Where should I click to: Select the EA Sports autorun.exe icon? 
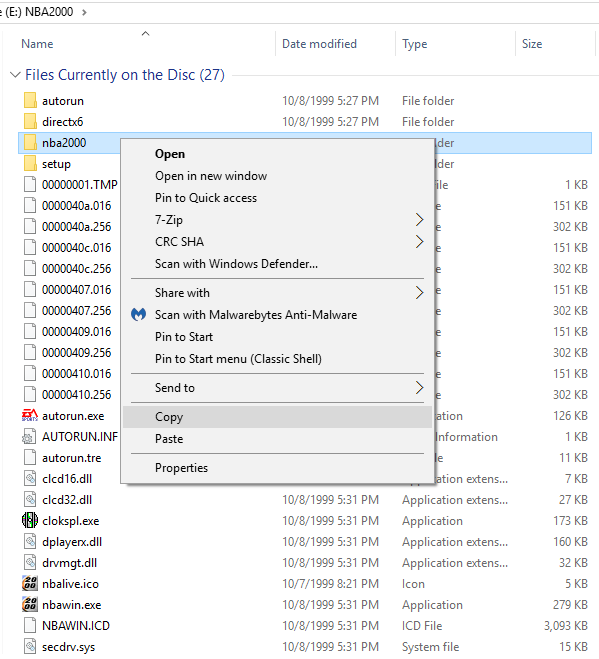click(x=30, y=416)
